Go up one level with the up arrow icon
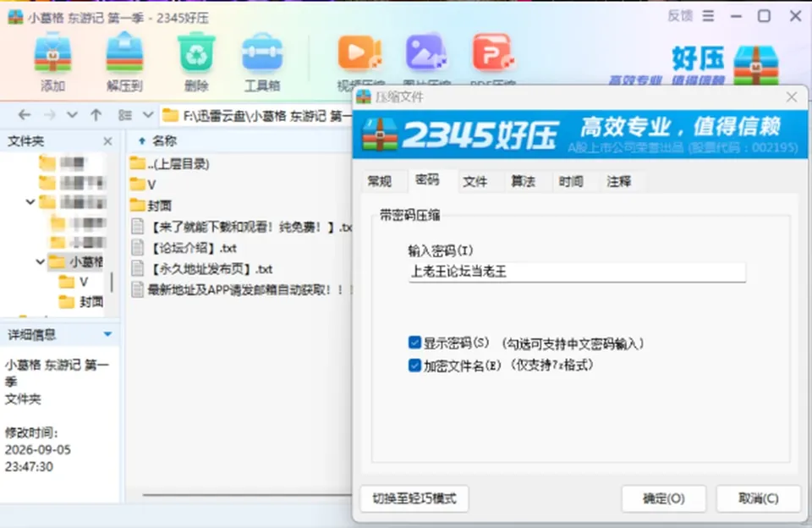812x528 pixels. tap(96, 115)
